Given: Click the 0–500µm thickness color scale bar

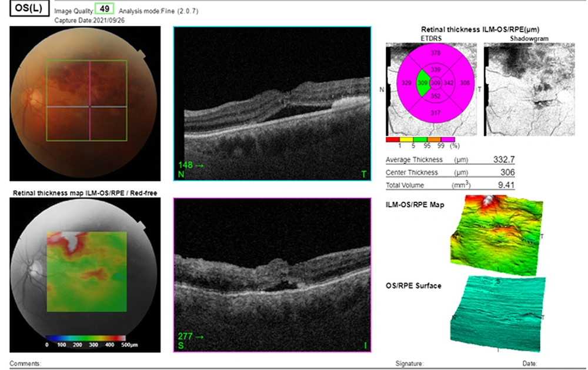Looking at the screenshot, I should tap(85, 338).
